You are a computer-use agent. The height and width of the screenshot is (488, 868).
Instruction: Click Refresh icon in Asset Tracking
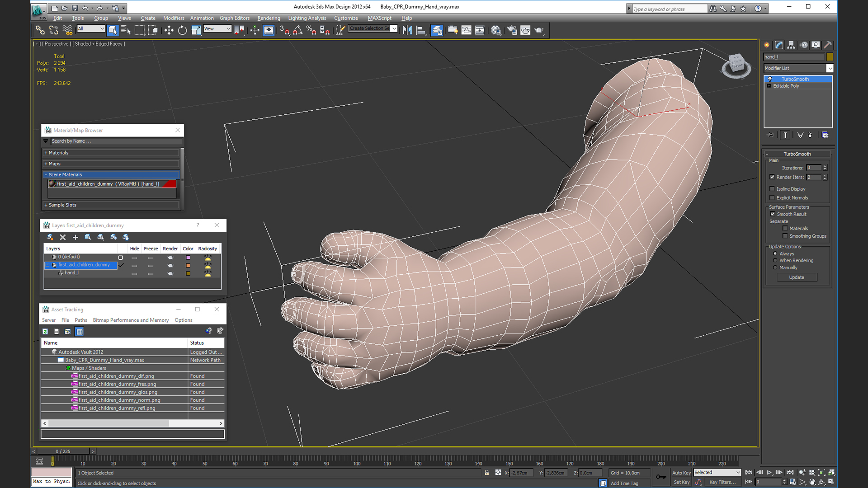tap(45, 332)
